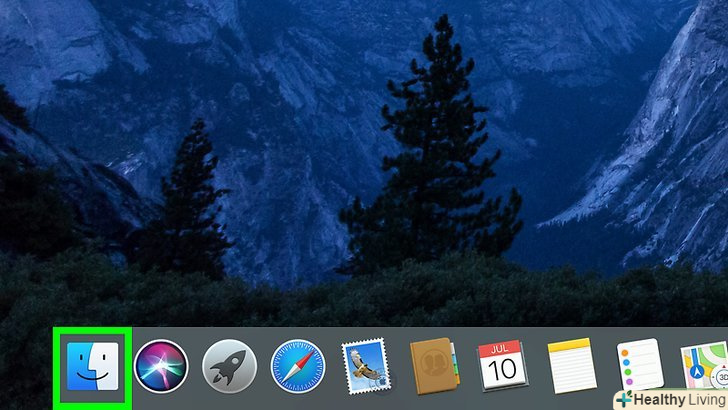Open Calendar icon showing JUL 10
This screenshot has height=410, width=728.
click(503, 366)
